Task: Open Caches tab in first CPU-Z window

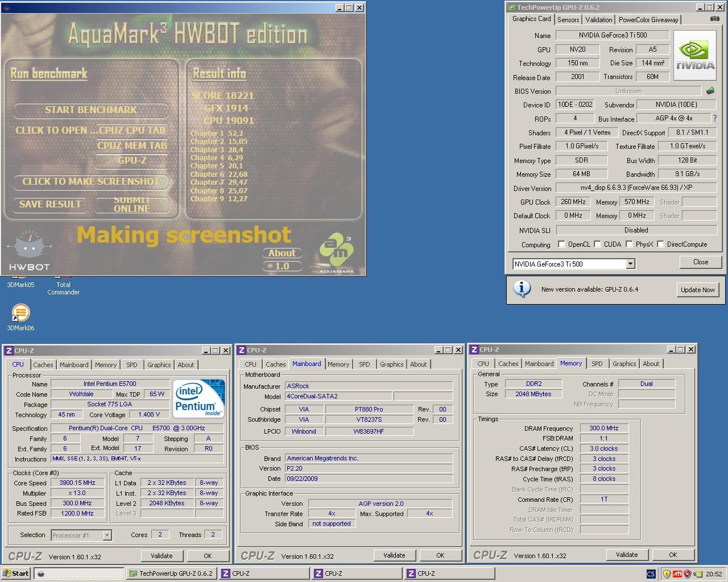Action: pyautogui.click(x=43, y=365)
